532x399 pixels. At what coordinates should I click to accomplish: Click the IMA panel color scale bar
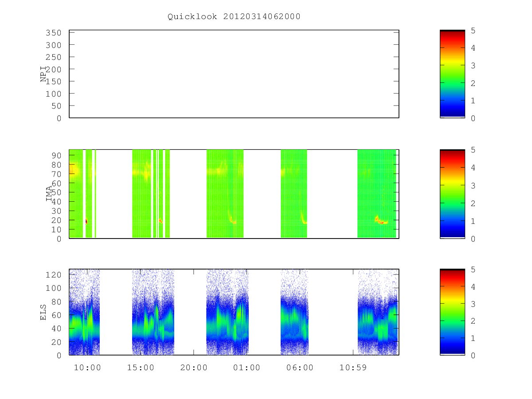(x=452, y=194)
